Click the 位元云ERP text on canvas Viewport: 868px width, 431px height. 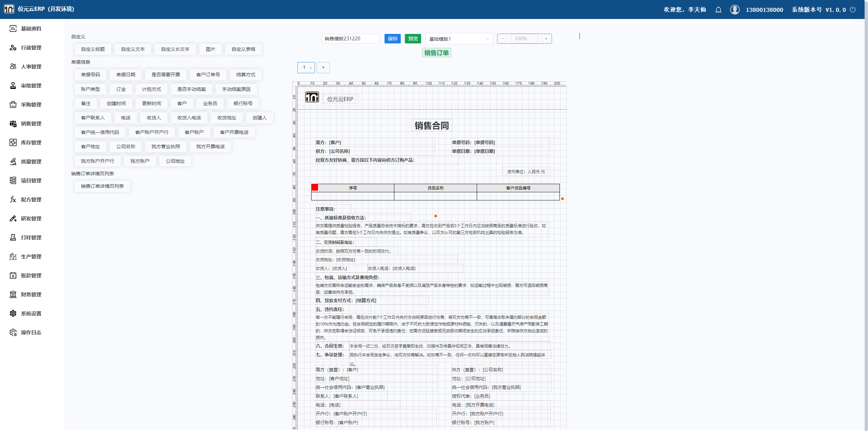coord(340,99)
